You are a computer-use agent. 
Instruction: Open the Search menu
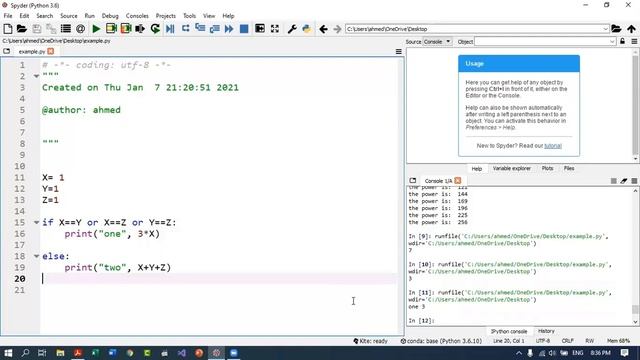[x=44, y=16]
